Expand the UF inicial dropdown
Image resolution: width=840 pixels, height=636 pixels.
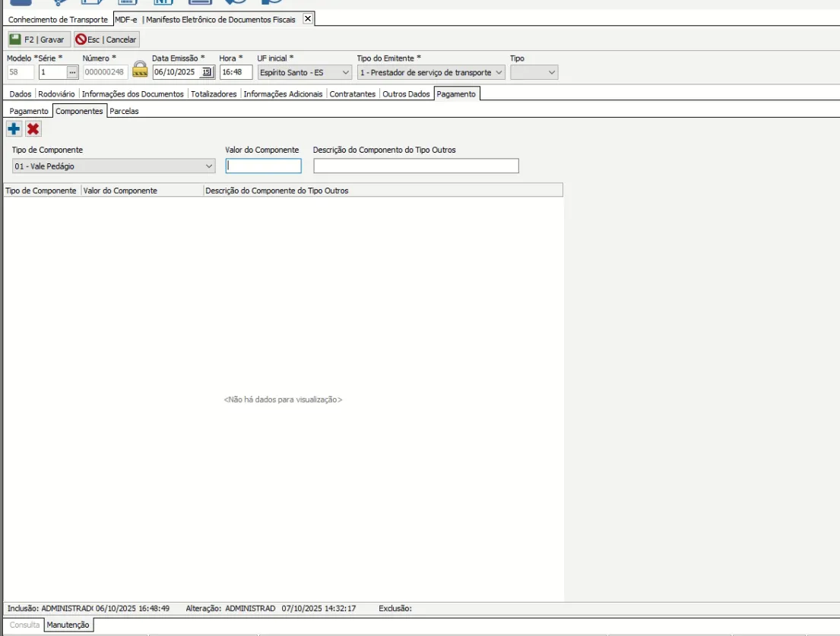pyautogui.click(x=345, y=73)
